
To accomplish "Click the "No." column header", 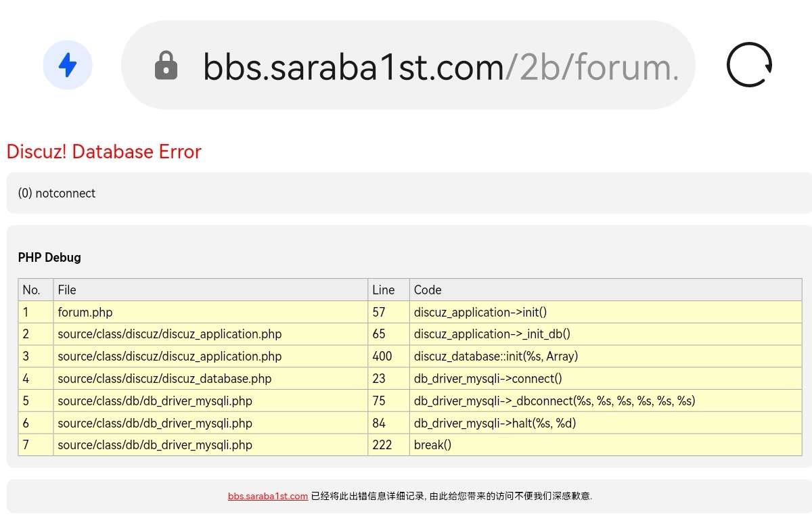I will 36,290.
